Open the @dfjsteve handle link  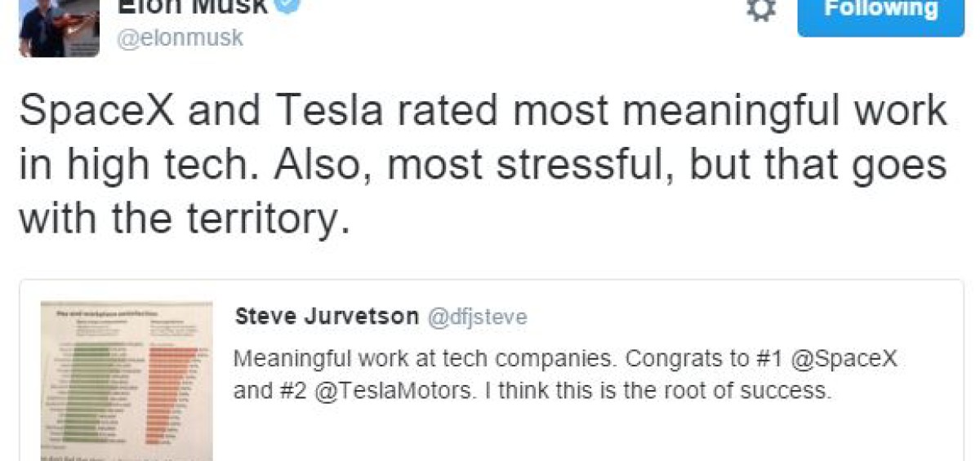(x=478, y=317)
